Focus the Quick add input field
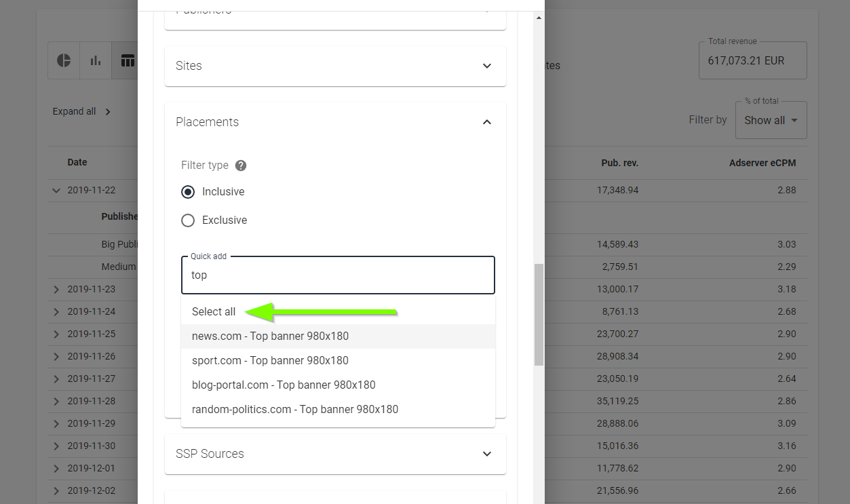 click(338, 275)
